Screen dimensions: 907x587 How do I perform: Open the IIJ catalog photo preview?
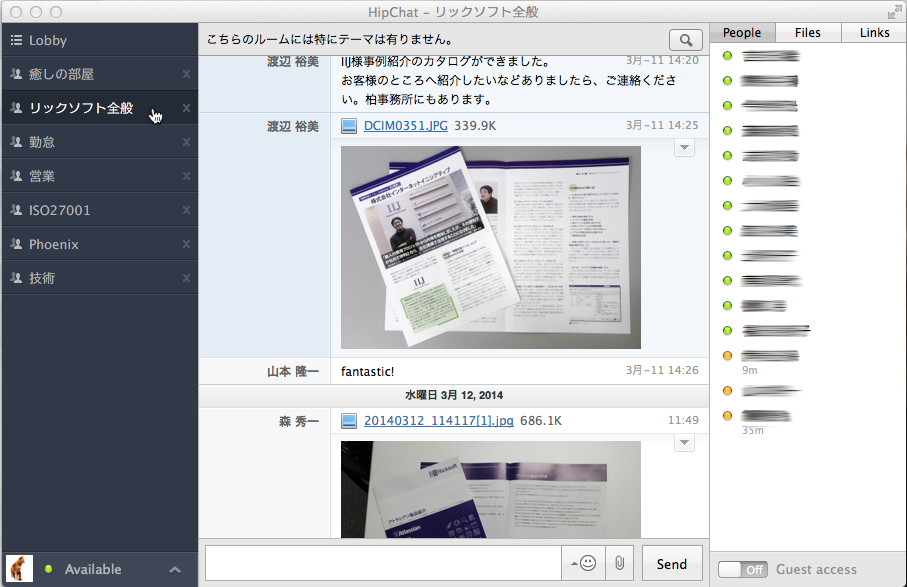pos(491,248)
